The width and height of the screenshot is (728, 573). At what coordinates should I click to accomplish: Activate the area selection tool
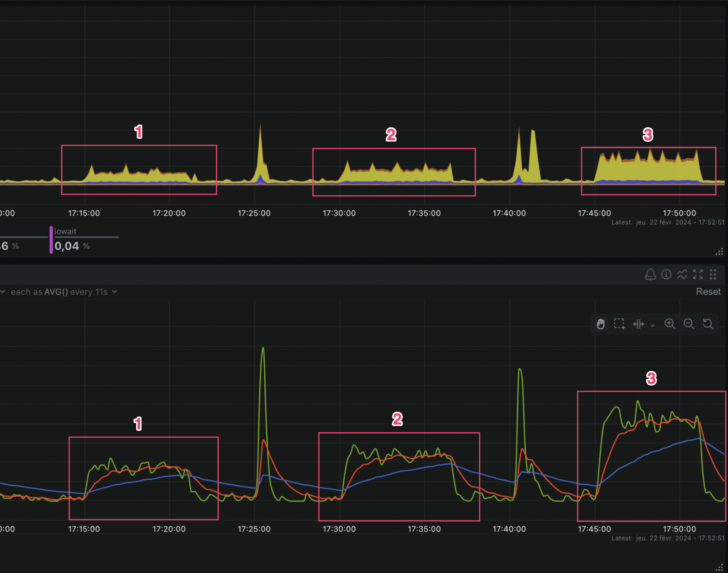(x=619, y=324)
